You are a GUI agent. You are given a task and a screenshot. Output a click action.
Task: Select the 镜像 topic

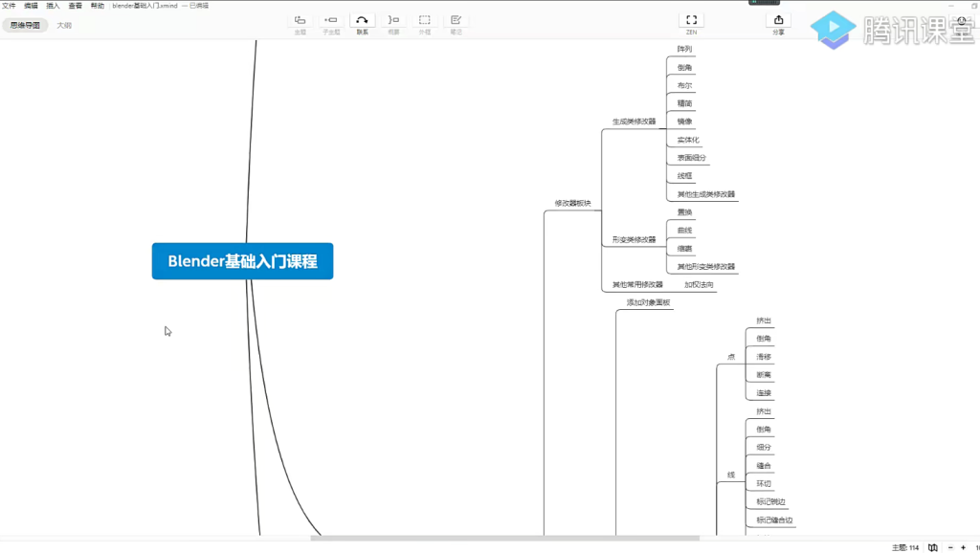tap(684, 122)
